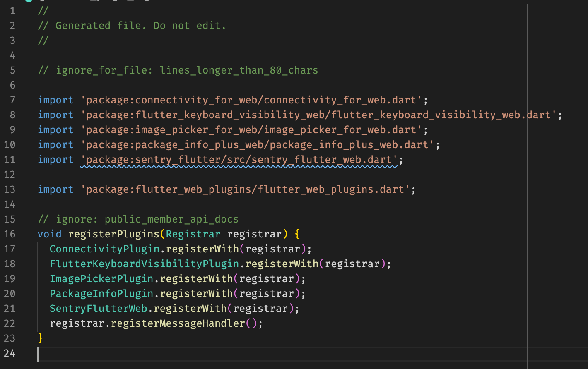Click the registrar parameter name on line 16

[255, 234]
